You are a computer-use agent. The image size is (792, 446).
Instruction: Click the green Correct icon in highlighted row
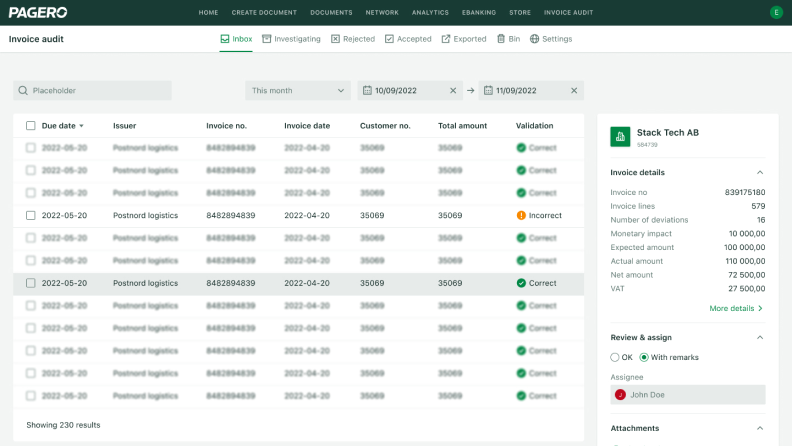[521, 283]
